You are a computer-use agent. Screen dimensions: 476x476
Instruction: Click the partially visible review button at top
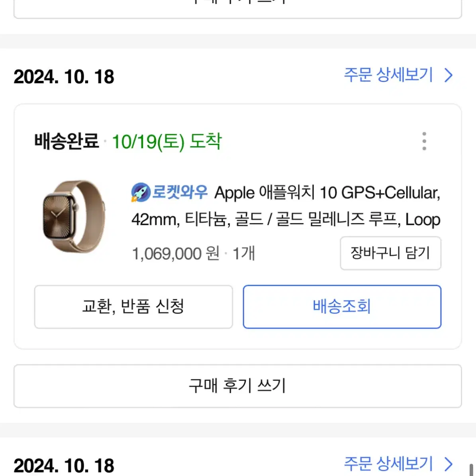point(238,8)
